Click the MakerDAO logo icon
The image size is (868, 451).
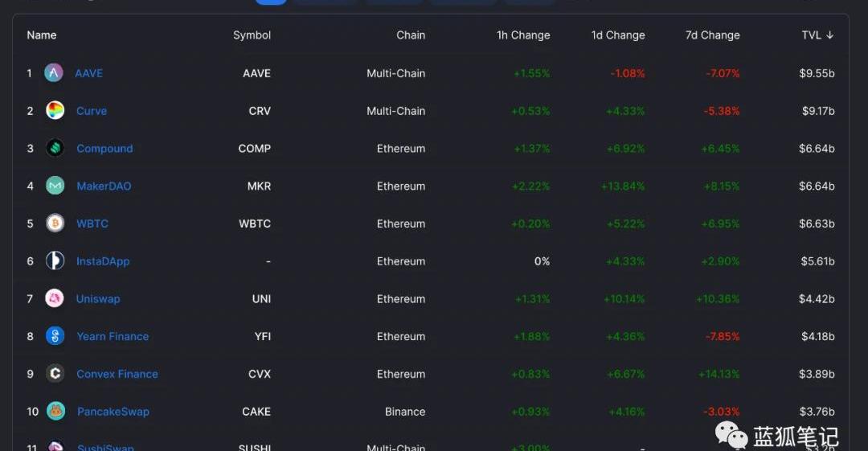click(x=55, y=187)
